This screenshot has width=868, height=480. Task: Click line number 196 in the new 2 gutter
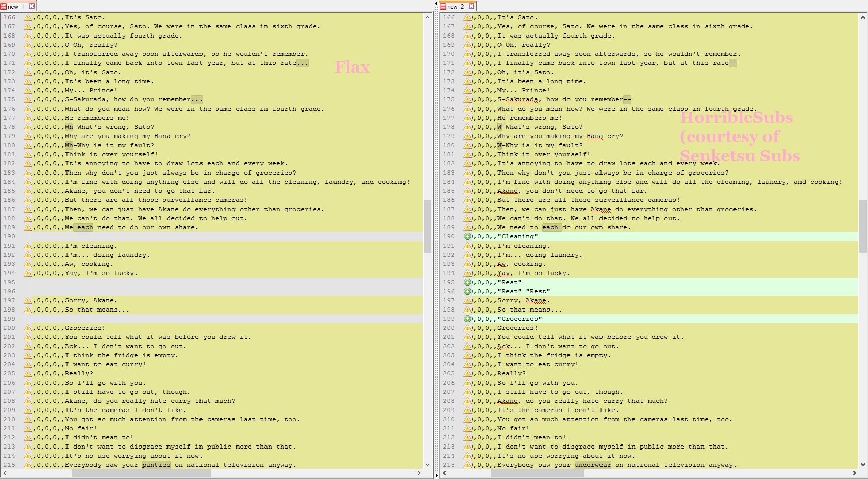click(x=449, y=291)
